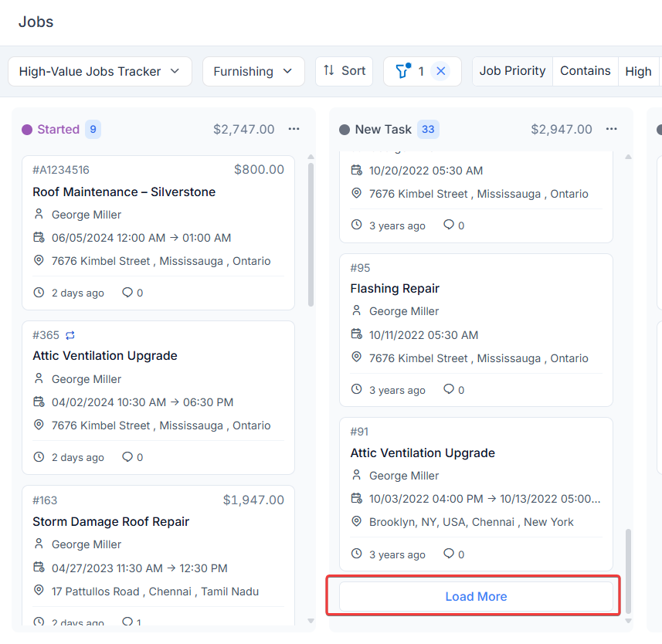Image resolution: width=662 pixels, height=644 pixels.
Task: Open the Started column more options menu
Action: pyautogui.click(x=294, y=129)
